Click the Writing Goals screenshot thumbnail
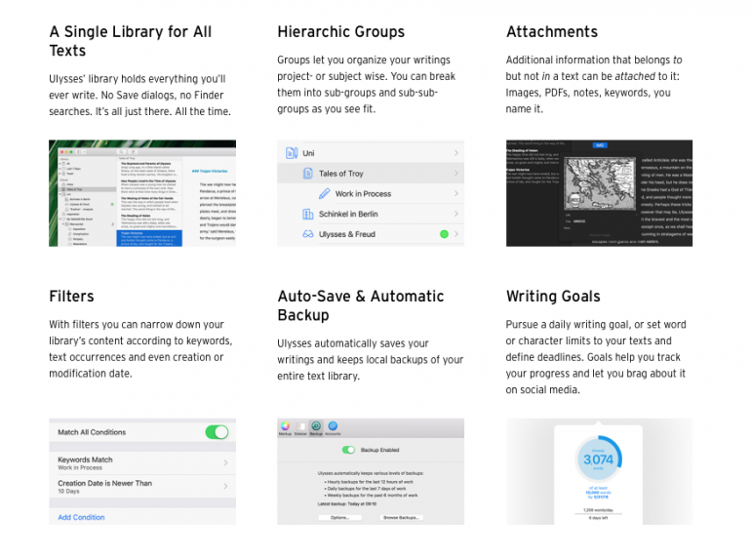 click(599, 471)
